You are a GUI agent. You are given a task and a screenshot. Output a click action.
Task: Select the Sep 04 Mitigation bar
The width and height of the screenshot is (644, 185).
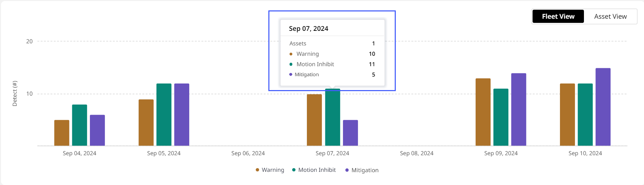(97, 130)
